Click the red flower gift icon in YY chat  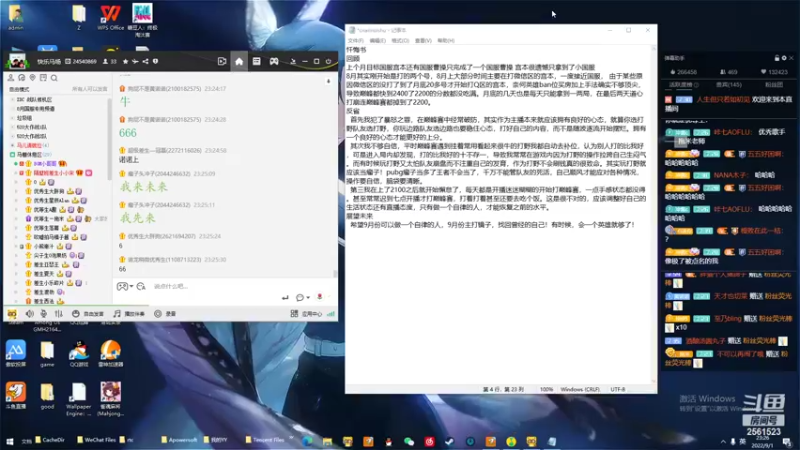(319, 297)
